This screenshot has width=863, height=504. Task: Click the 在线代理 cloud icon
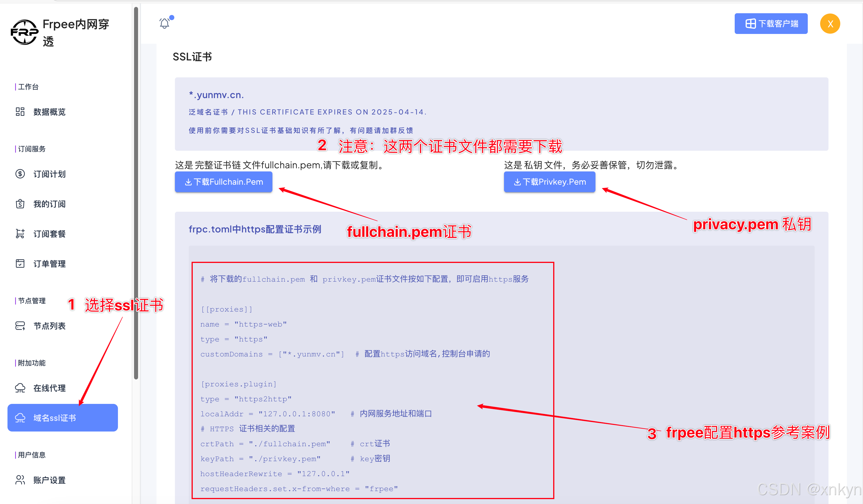(20, 388)
